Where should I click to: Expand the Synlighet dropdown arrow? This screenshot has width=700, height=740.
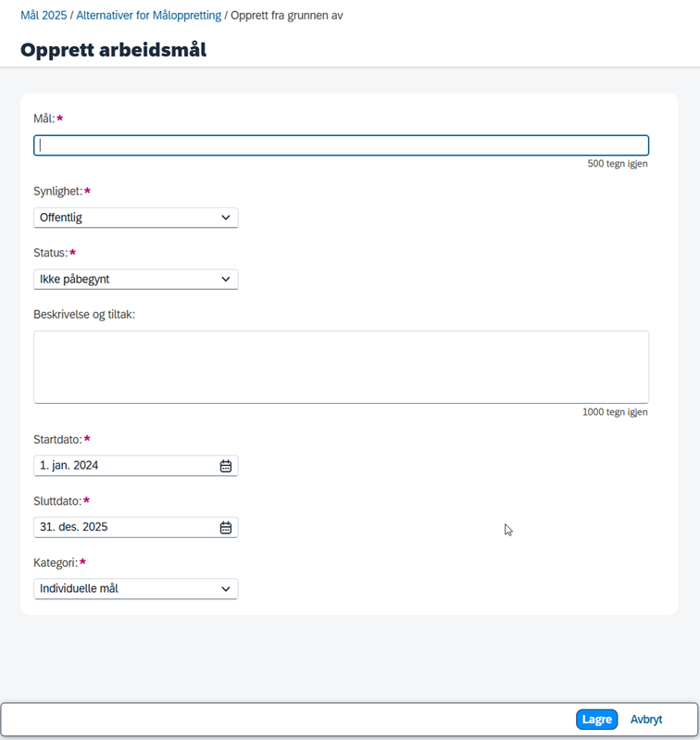(226, 218)
